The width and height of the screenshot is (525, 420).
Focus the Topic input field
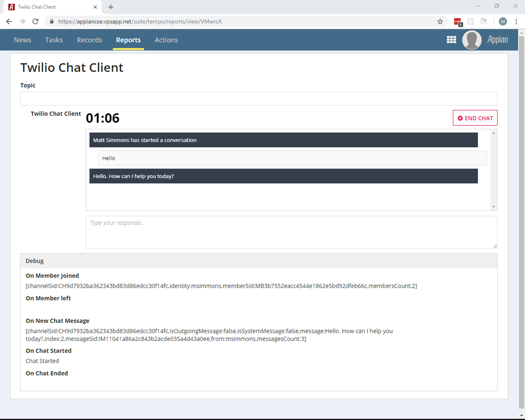tap(259, 98)
